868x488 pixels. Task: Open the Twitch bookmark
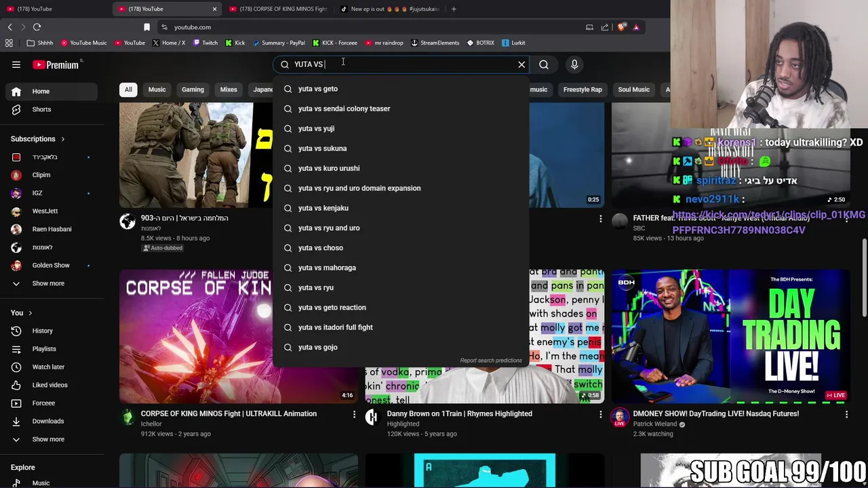tap(205, 43)
